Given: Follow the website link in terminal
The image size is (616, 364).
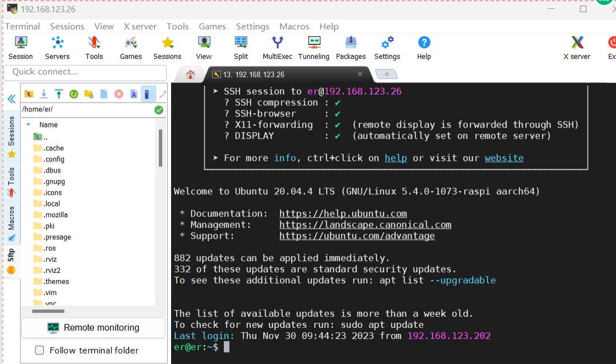Looking at the screenshot, I should (503, 158).
